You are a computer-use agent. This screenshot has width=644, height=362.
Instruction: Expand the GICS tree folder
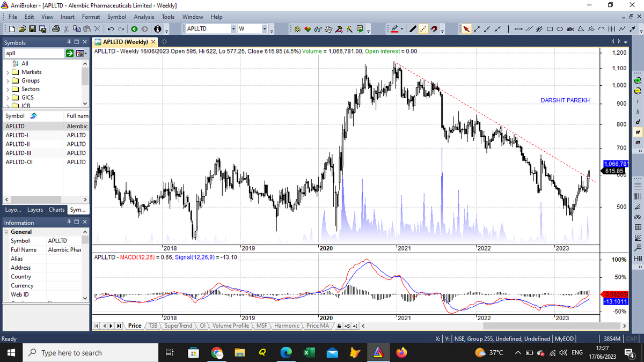[x=6, y=98]
